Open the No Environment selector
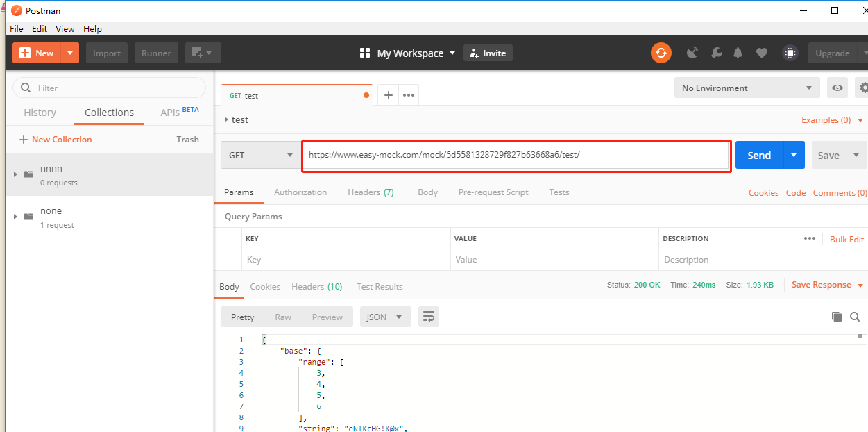868x432 pixels. pyautogui.click(x=747, y=88)
